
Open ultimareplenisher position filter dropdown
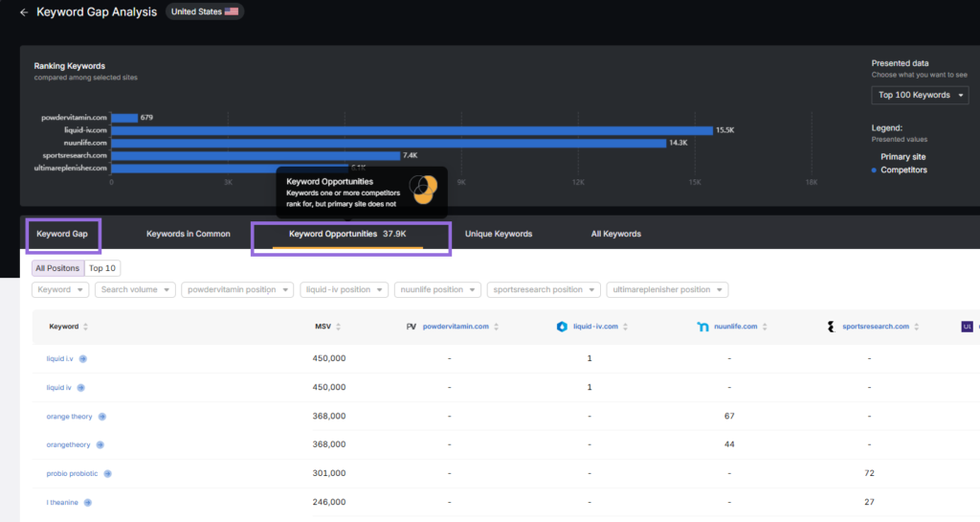(667, 289)
